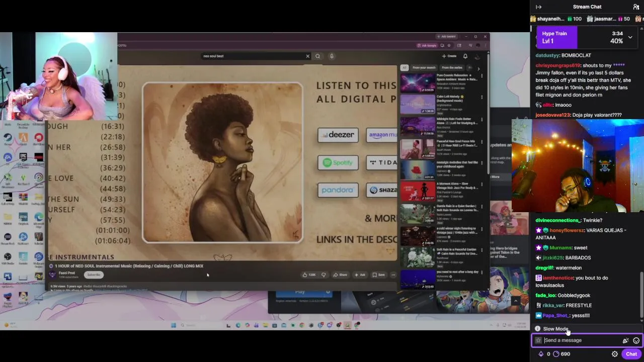Click username divineconnections_ in chat
Viewport: 644px width, 362px height.
point(558,220)
